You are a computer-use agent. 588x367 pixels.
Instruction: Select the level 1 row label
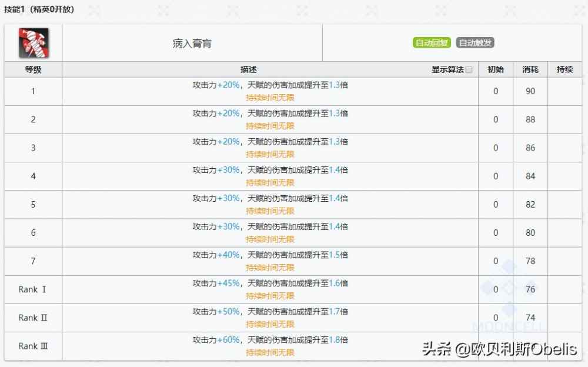pos(33,91)
